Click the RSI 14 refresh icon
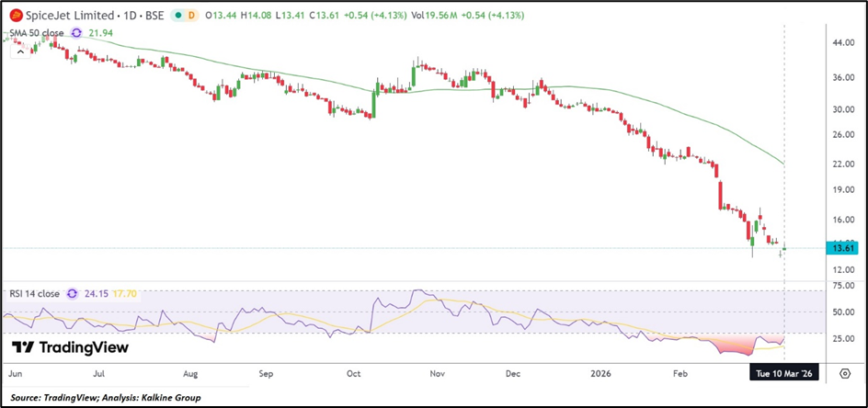 click(68, 294)
